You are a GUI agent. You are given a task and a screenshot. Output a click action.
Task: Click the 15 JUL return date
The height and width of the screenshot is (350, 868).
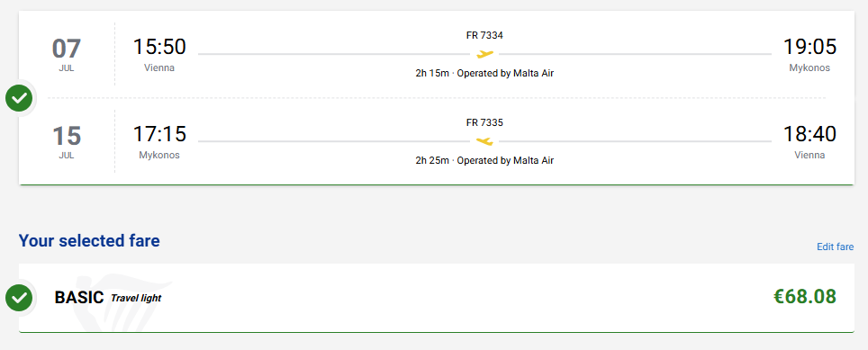[67, 142]
